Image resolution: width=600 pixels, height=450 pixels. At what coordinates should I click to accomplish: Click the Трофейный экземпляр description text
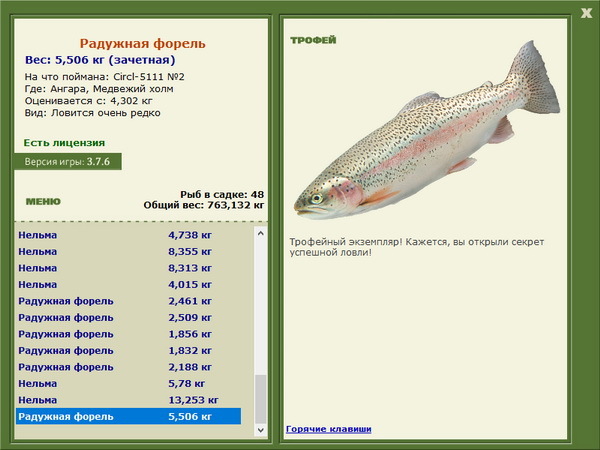417,247
